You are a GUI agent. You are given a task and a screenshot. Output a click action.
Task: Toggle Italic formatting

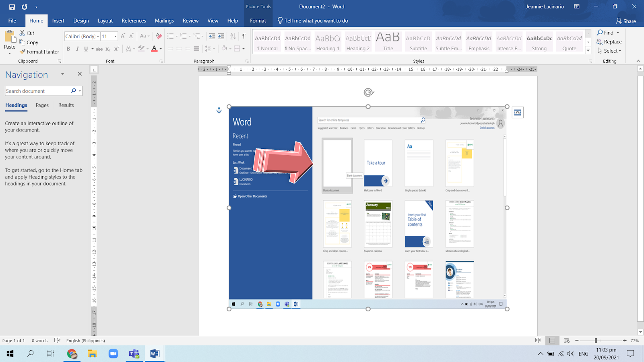click(77, 49)
